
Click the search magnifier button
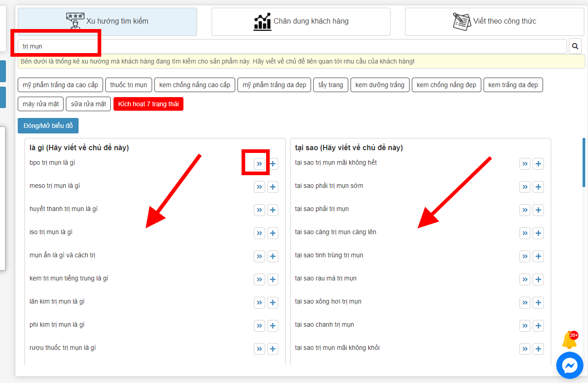tap(575, 46)
